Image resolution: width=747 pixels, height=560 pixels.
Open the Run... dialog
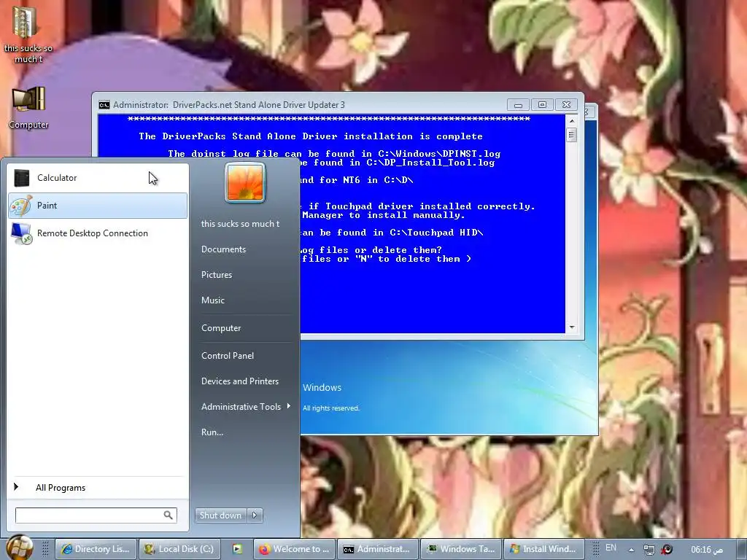[212, 432]
